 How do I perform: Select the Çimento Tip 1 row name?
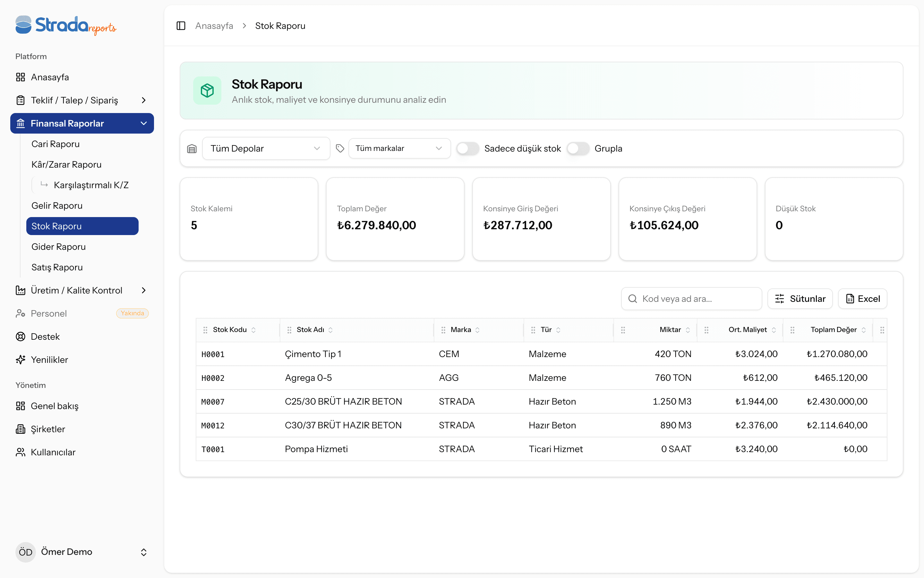click(x=313, y=354)
